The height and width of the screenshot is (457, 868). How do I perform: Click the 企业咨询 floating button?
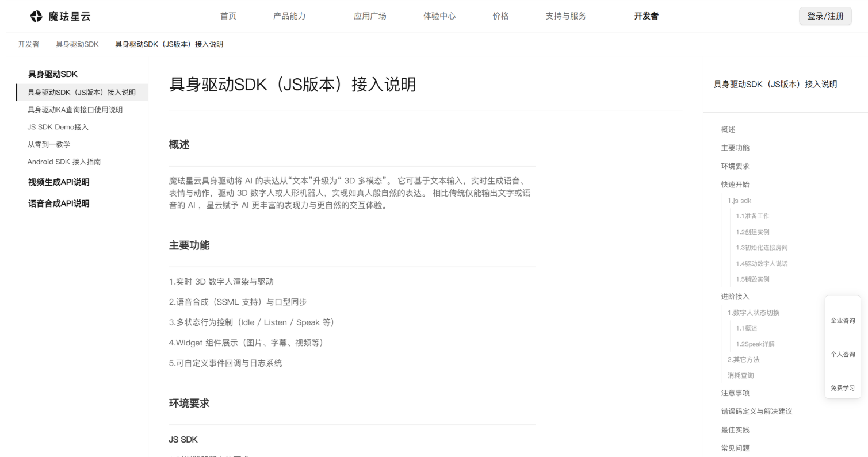(x=843, y=321)
